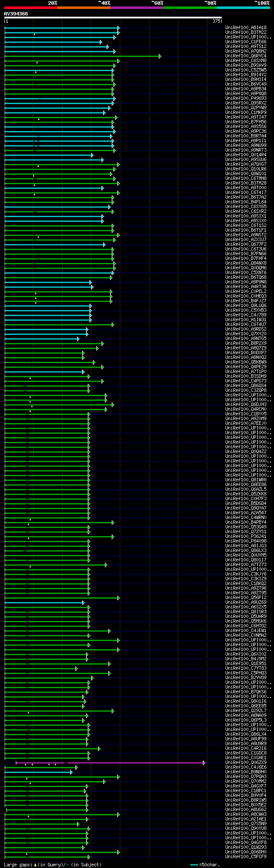Click the UniRef100_P84098 label

[246, 541]
